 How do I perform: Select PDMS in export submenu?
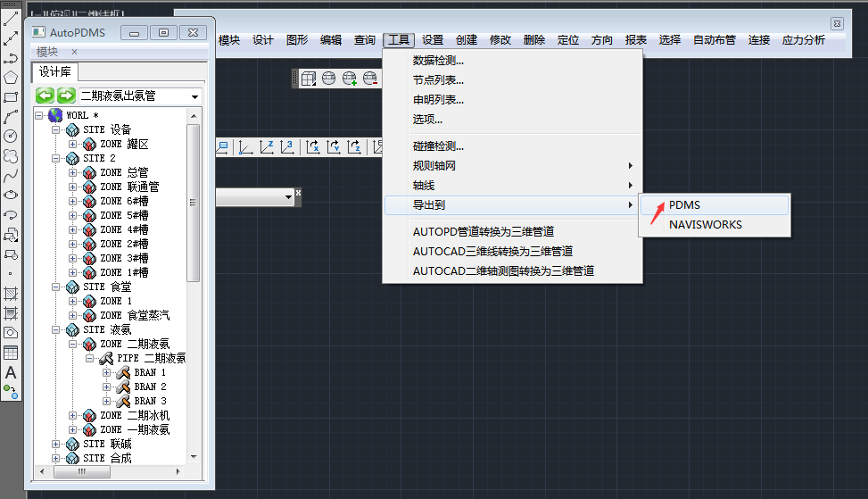coord(684,205)
